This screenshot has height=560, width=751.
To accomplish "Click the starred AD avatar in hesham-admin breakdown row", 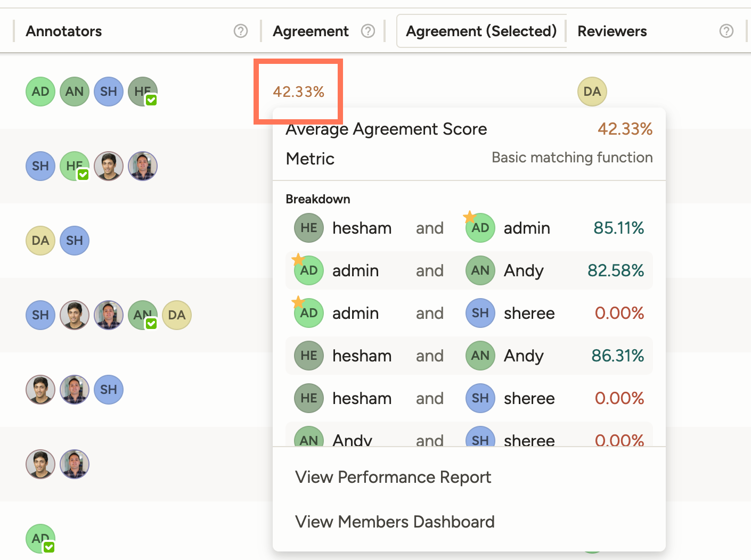I will (x=480, y=228).
